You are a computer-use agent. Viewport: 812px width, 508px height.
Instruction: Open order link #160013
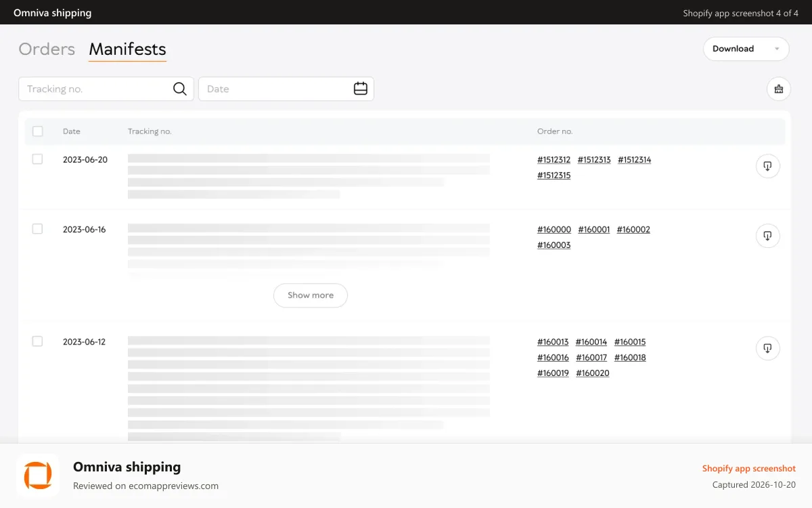point(553,342)
